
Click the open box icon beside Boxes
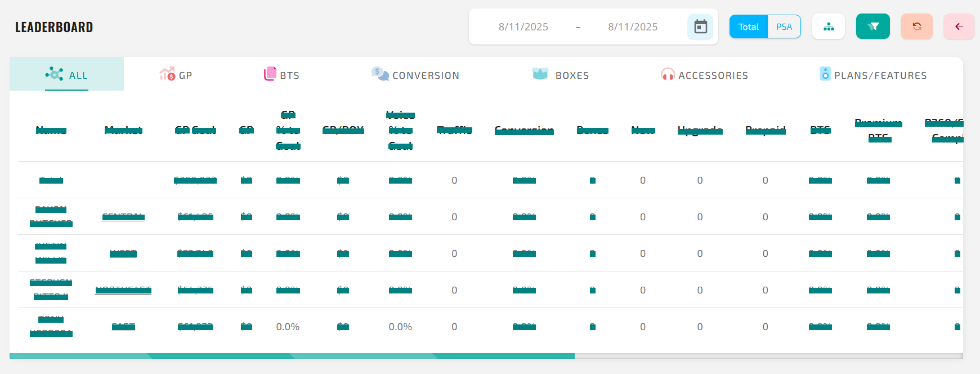point(540,74)
